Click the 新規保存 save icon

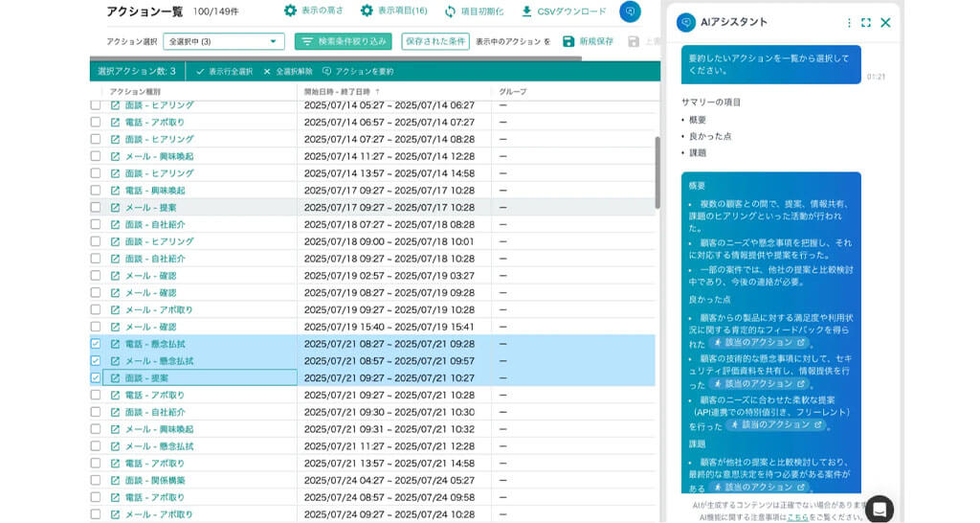(568, 41)
